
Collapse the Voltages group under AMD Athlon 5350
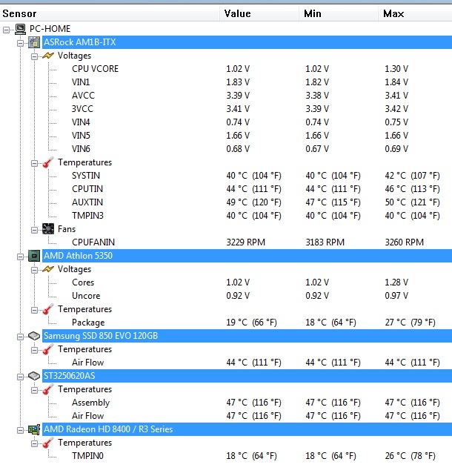(35, 270)
